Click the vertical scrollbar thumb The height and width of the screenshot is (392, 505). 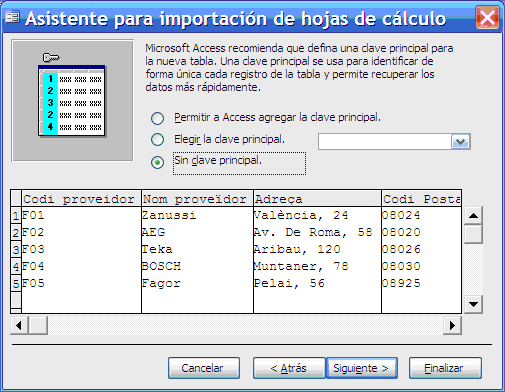click(x=473, y=234)
